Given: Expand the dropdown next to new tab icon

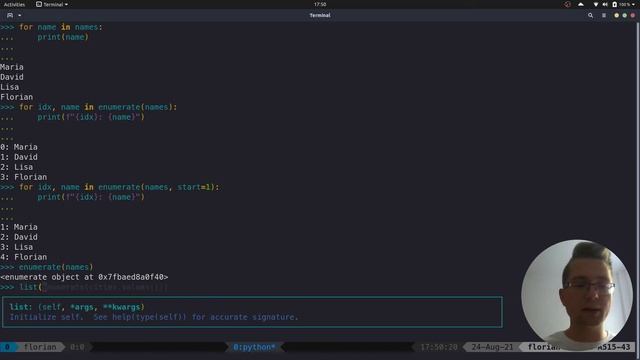Looking at the screenshot, I should 20,15.
